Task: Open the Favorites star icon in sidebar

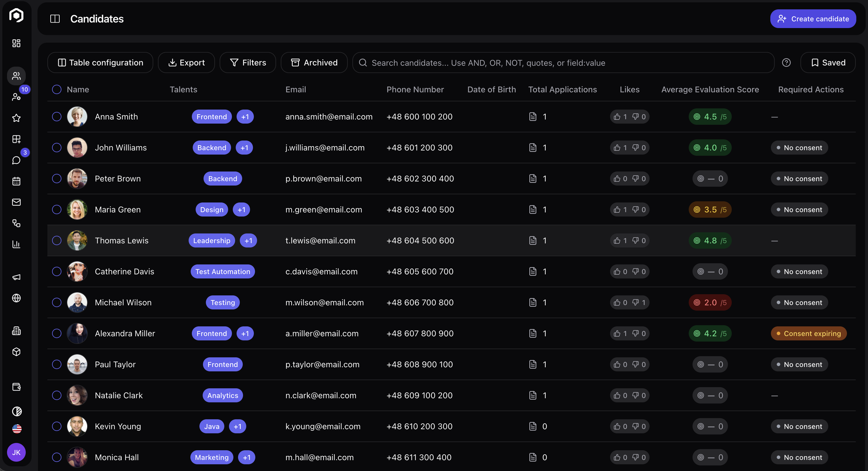Action: tap(16, 118)
